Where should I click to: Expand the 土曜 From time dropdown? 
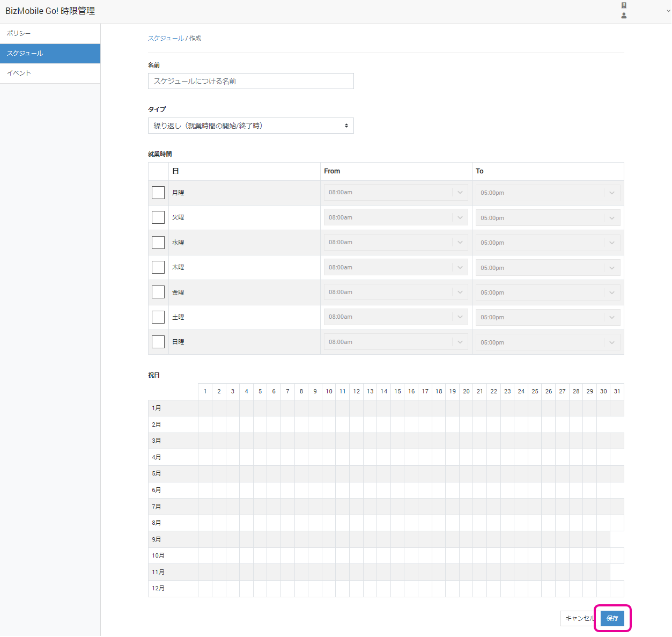point(395,317)
